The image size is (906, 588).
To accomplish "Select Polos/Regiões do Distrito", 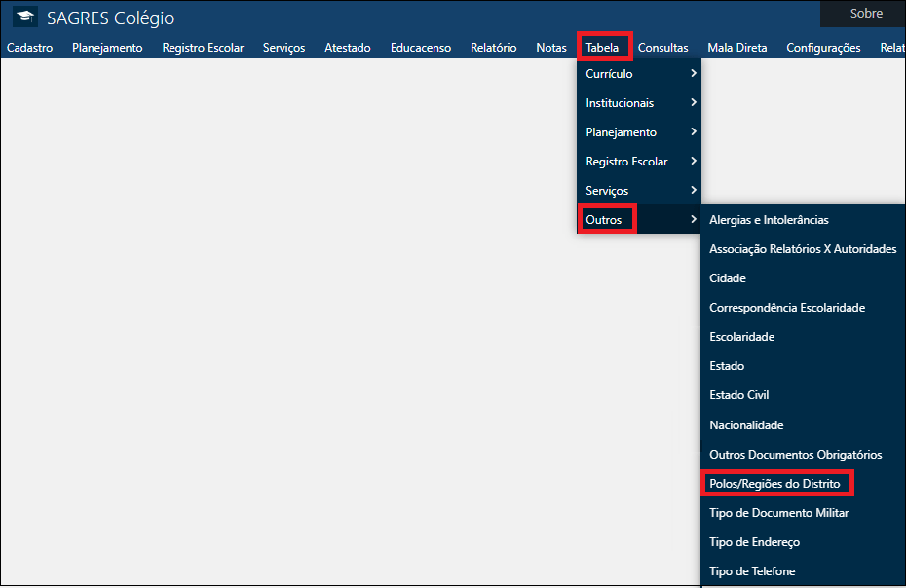I will point(776,483).
